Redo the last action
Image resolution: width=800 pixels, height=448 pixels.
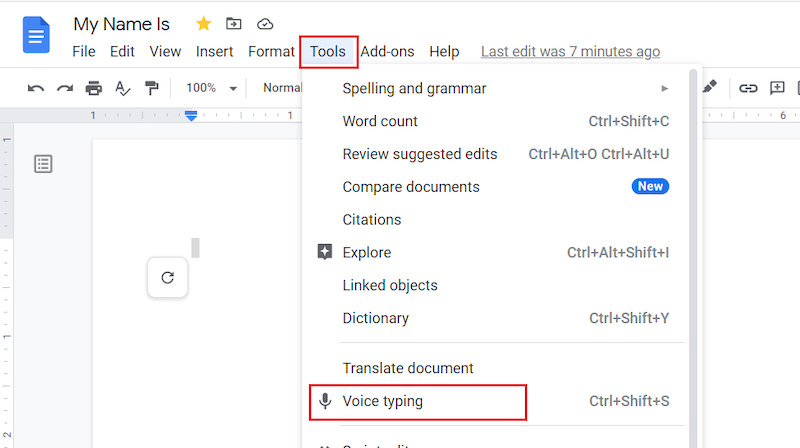click(x=65, y=88)
